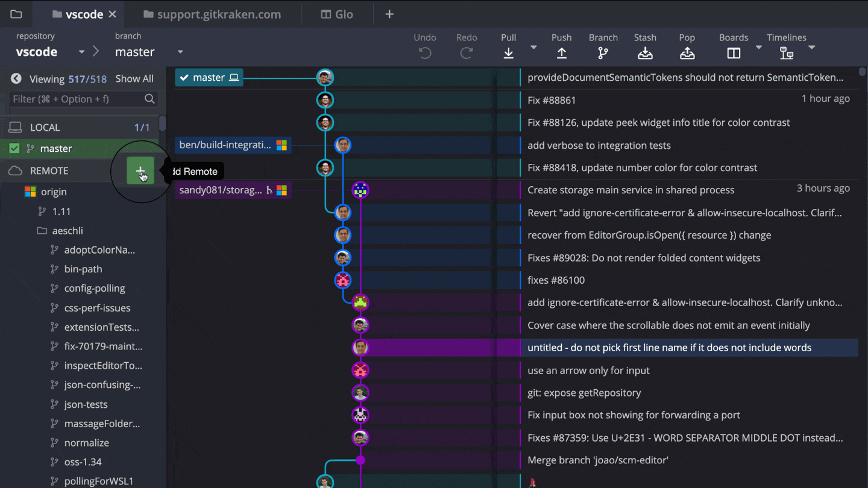Viewport: 868px width, 488px height.
Task: Select remote branch css-perf-issues
Action: pos(97,308)
